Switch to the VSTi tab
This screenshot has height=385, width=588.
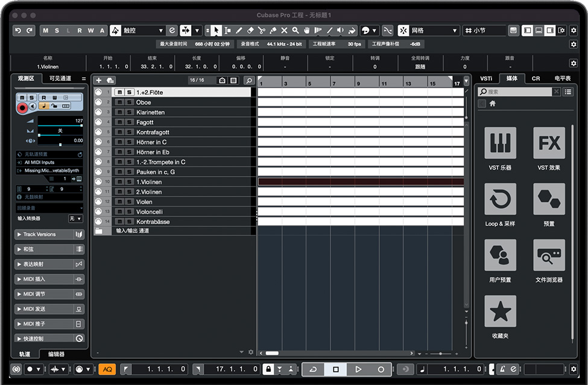point(486,78)
